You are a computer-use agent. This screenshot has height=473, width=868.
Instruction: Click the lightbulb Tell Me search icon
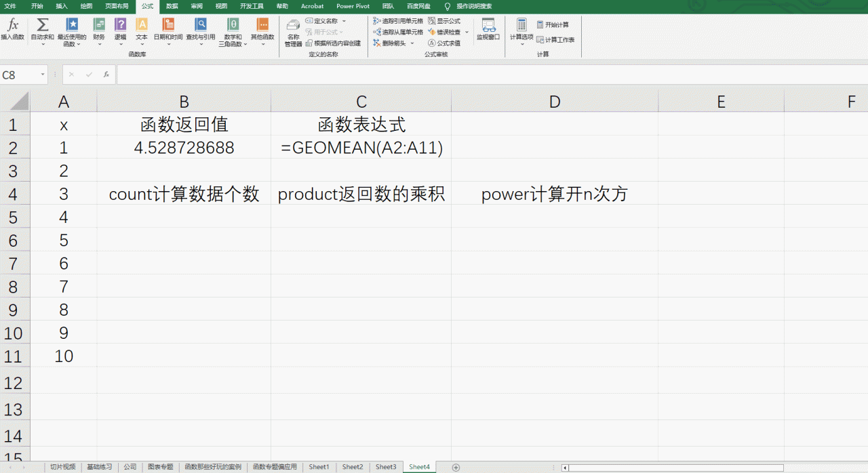pos(448,6)
